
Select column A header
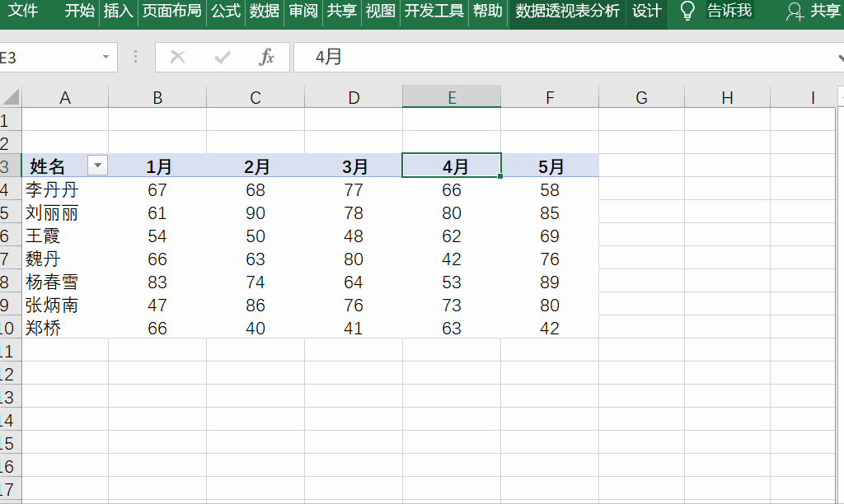point(65,97)
